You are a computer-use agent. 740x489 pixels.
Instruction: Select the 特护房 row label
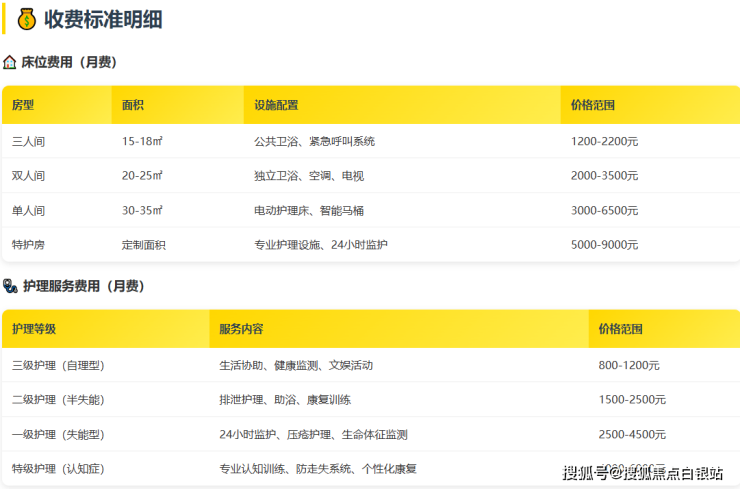pos(28,245)
